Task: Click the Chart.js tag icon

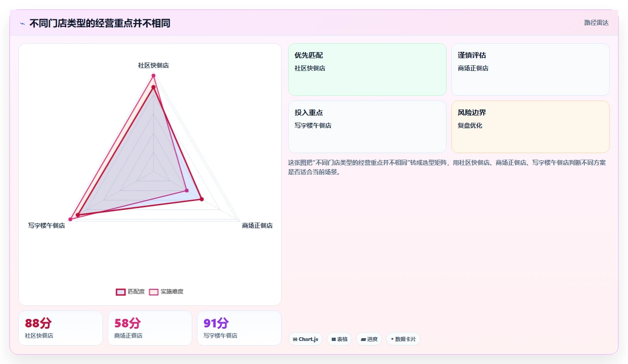Action: (x=295, y=339)
